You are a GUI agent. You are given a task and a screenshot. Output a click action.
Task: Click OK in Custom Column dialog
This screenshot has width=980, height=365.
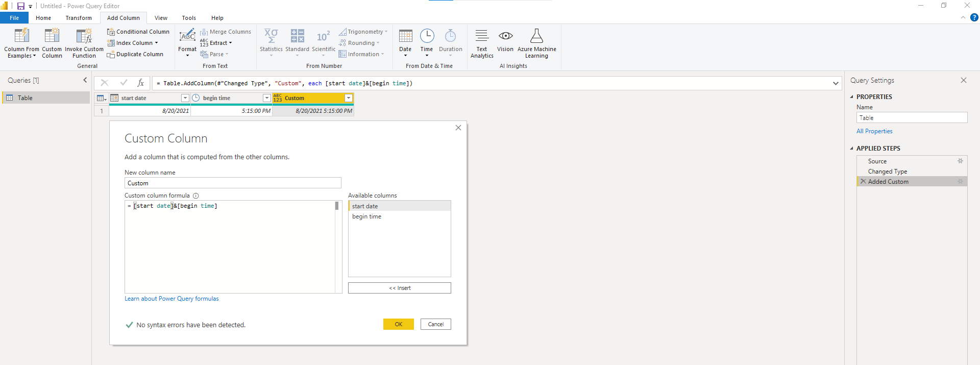coord(399,324)
